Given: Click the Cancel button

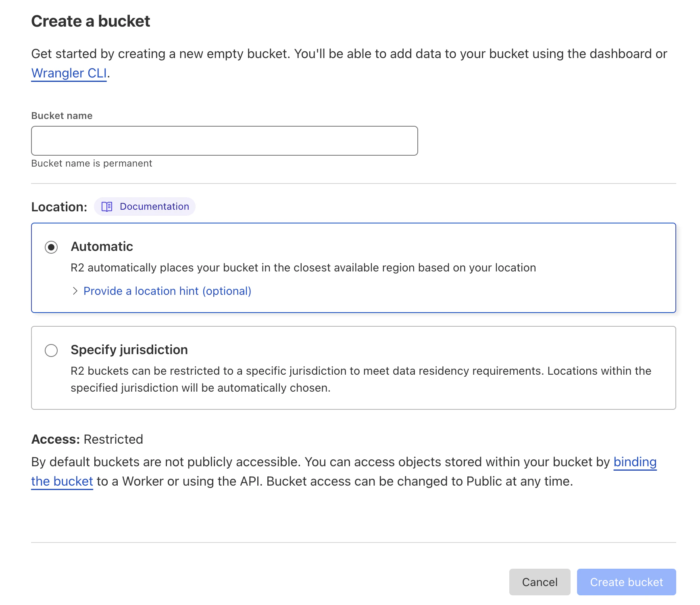Looking at the screenshot, I should coord(540,582).
